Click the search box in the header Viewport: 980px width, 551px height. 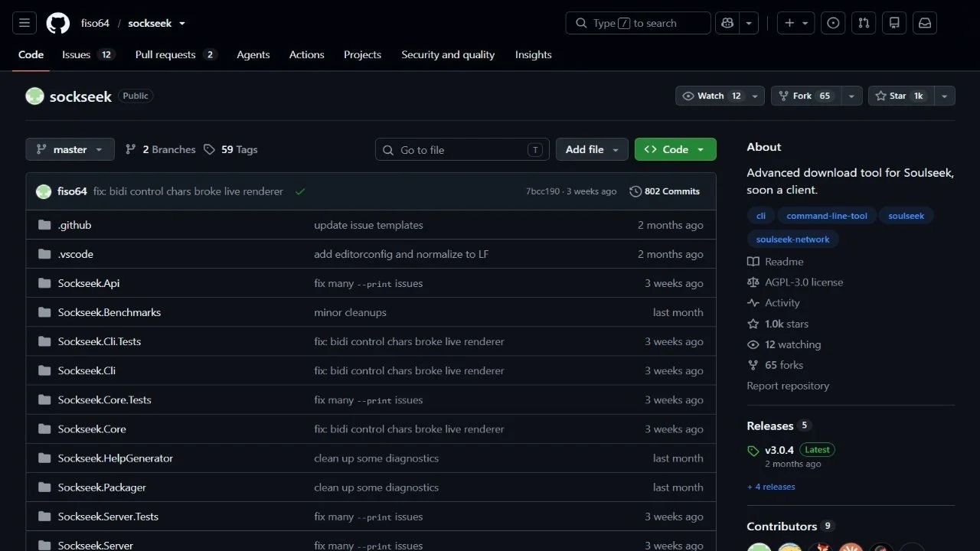638,23
